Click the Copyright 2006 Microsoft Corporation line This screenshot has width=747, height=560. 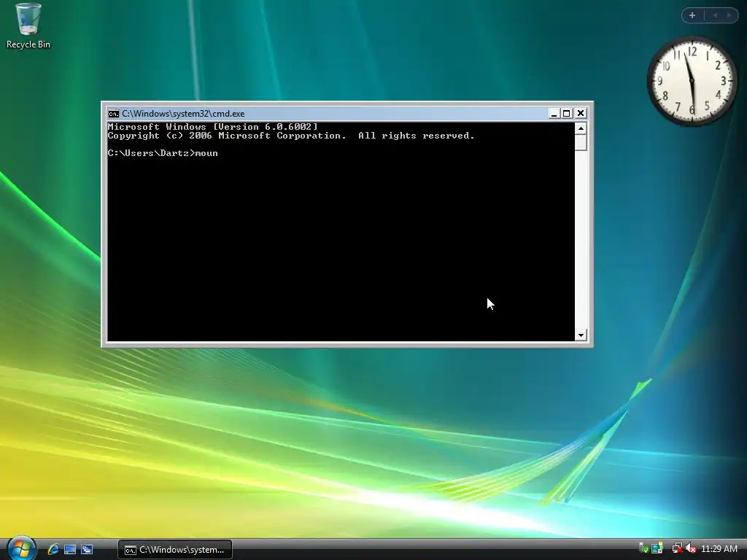291,136
